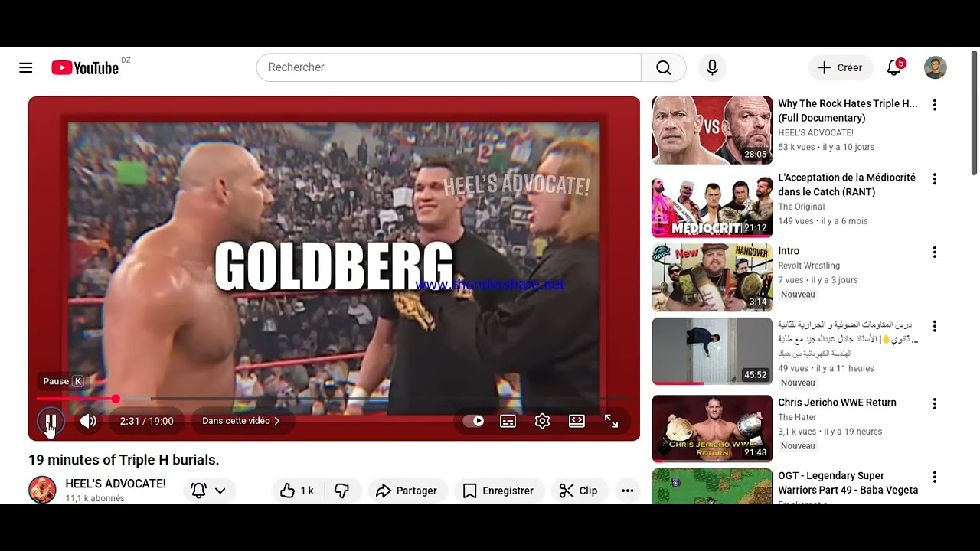Click the video title '19 minutes of Triple H burials.'
980x551 pixels.
(x=124, y=460)
